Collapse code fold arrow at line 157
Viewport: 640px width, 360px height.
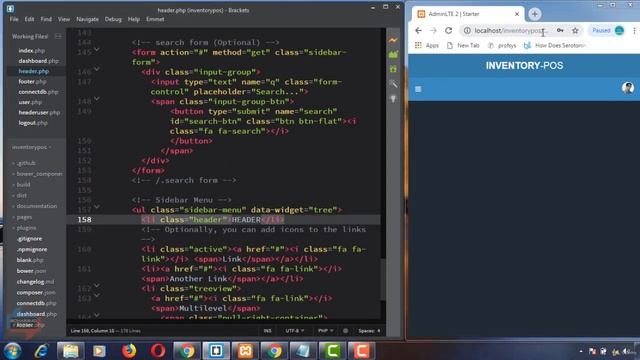point(97,207)
